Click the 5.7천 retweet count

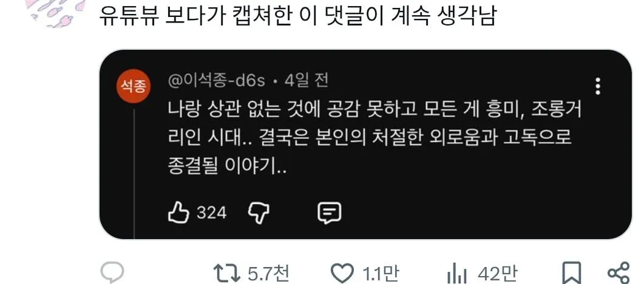(269, 273)
